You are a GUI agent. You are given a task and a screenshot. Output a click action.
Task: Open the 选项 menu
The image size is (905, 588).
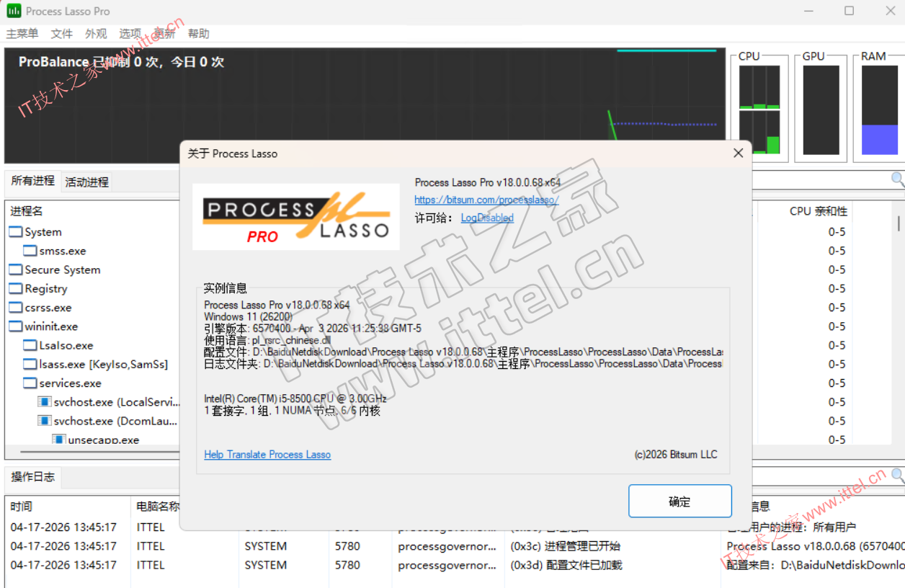130,34
